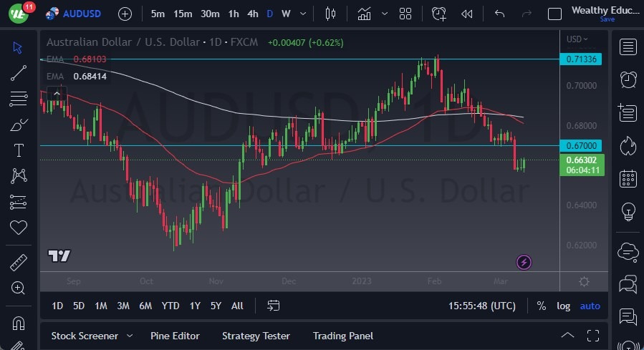Open the USD currency dropdown
Screen dimensions: 644x350
(x=577, y=39)
